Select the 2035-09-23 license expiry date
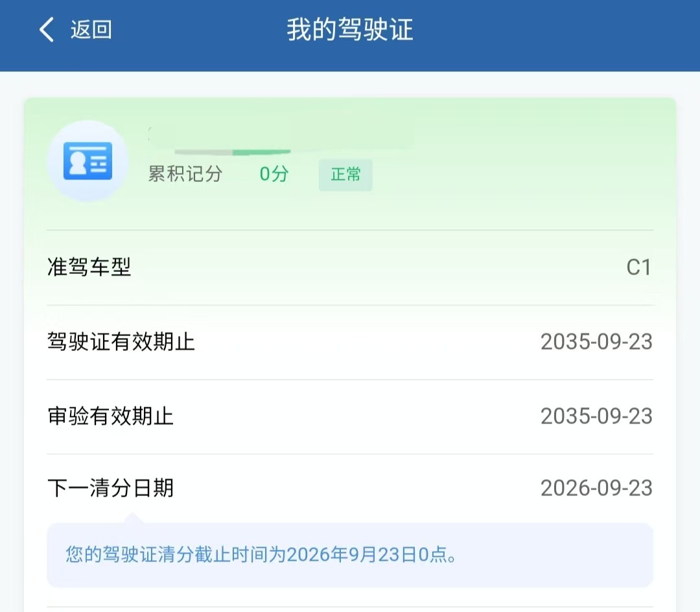This screenshot has height=612, width=700. click(596, 342)
